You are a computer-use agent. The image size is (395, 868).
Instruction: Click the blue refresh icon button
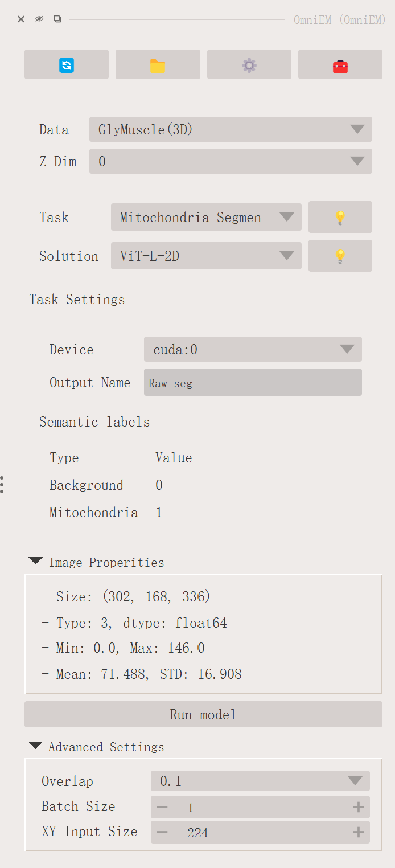pyautogui.click(x=67, y=65)
